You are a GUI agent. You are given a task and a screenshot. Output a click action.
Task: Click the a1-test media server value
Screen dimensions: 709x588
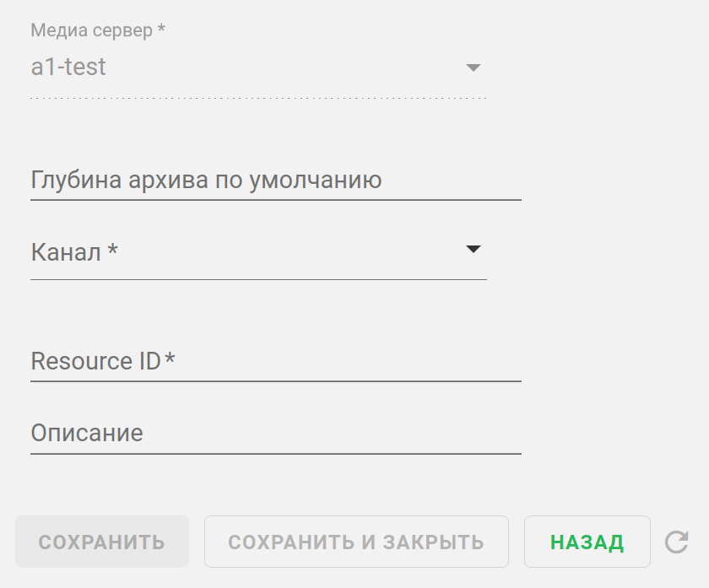[68, 67]
